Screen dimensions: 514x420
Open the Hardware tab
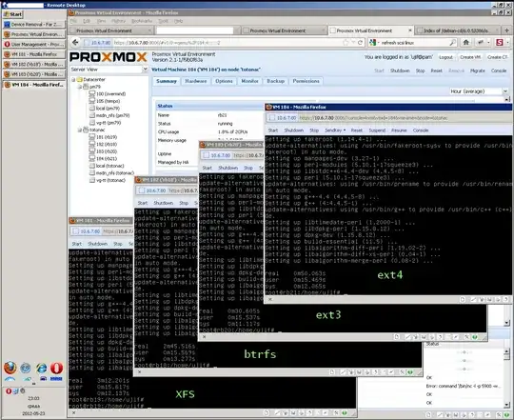point(196,81)
